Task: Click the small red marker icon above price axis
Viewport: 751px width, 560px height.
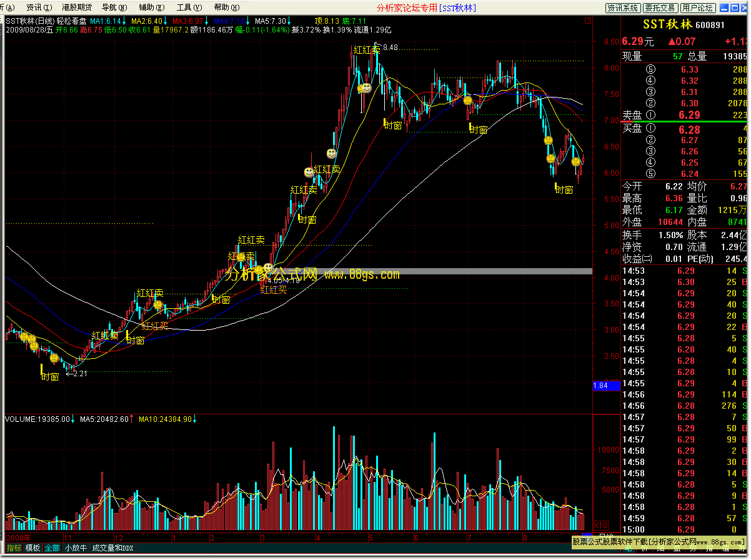Action: pyautogui.click(x=587, y=21)
